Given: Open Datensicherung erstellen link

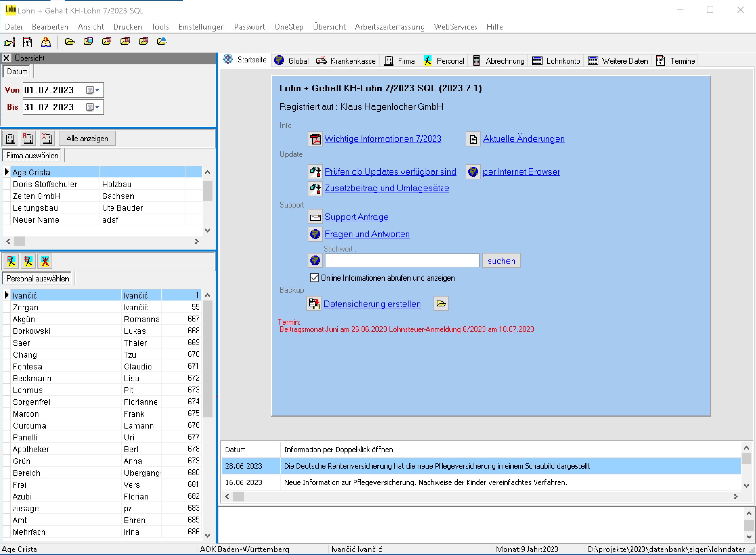Looking at the screenshot, I should point(372,304).
